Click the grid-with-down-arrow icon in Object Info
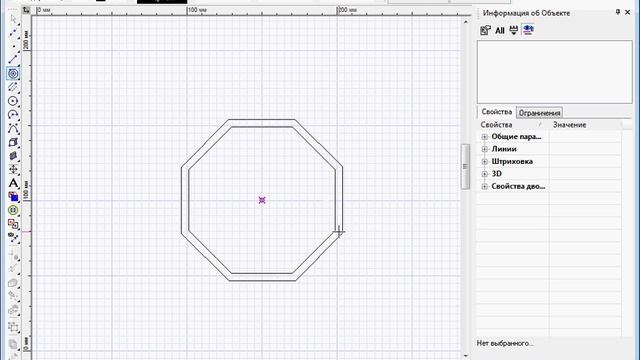Screen dimensions: 640x360 pos(514,30)
